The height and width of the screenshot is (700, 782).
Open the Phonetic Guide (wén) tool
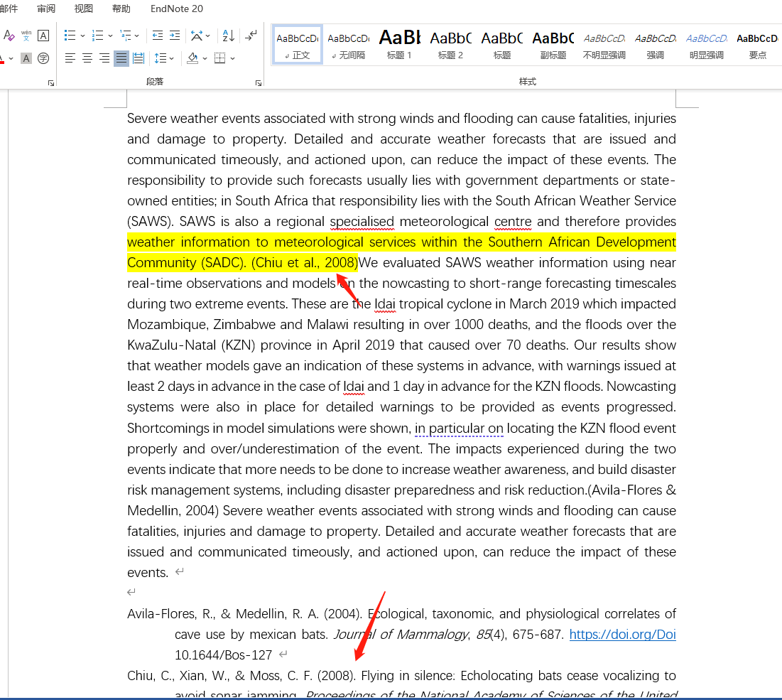point(26,36)
